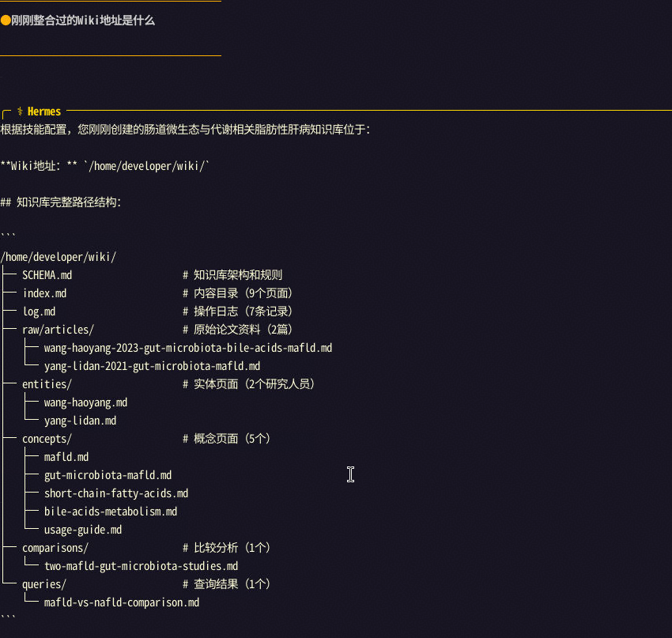Click the sentence beginning '根据技能配置'
Screen dimensions: 672x638
click(185, 130)
